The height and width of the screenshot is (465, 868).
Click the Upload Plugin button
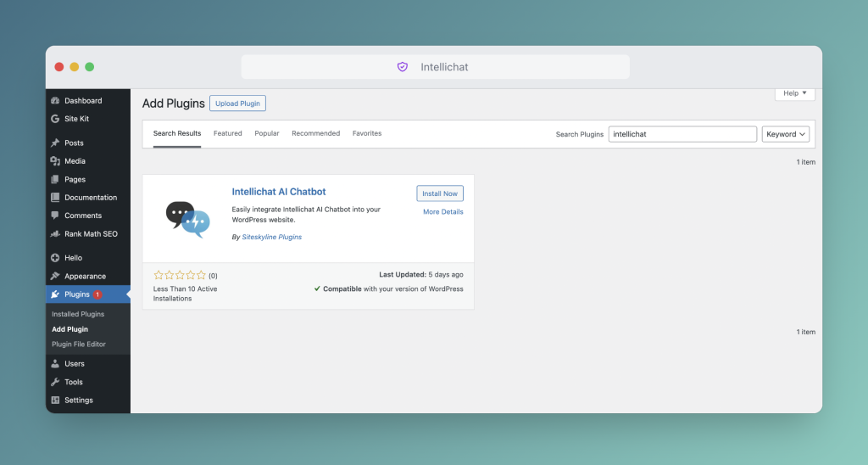click(x=237, y=103)
